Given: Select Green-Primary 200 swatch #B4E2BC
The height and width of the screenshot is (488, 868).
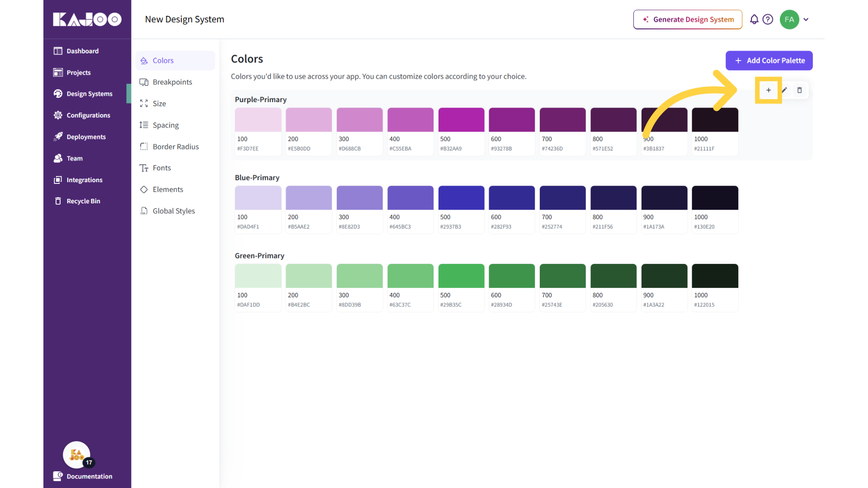Looking at the screenshot, I should click(309, 288).
